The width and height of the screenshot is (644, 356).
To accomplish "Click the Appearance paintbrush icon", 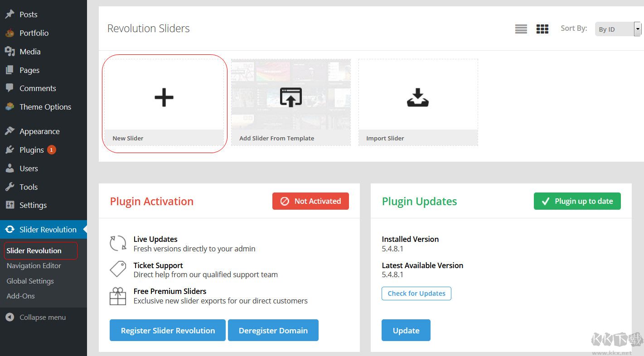I will (10, 131).
